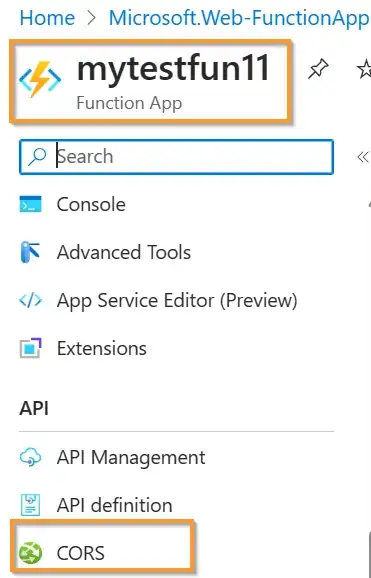Click the magnifier icon in the search box
This screenshot has width=371, height=578.
coord(37,157)
